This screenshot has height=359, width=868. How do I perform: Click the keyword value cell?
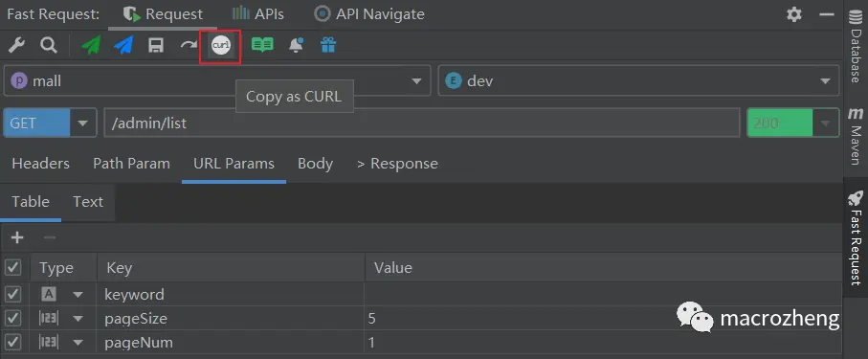click(x=603, y=294)
